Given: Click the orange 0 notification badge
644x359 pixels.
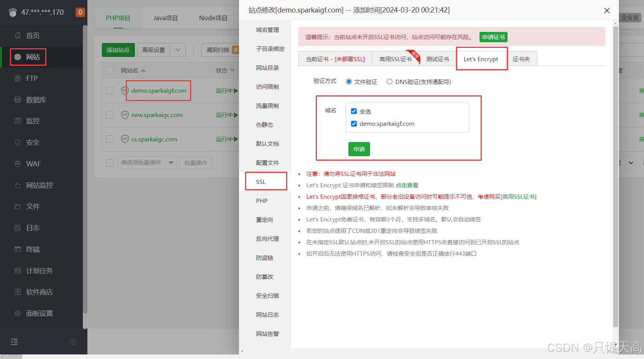Looking at the screenshot, I should pos(80,12).
